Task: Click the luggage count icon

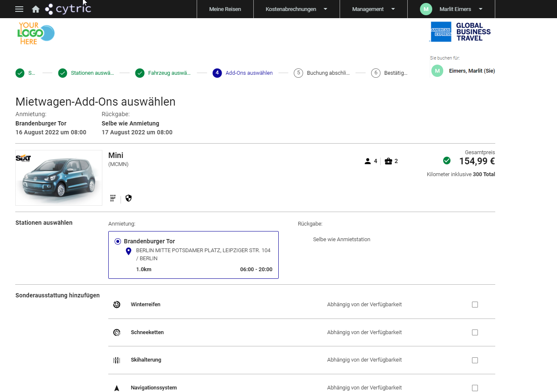Action: [388, 161]
